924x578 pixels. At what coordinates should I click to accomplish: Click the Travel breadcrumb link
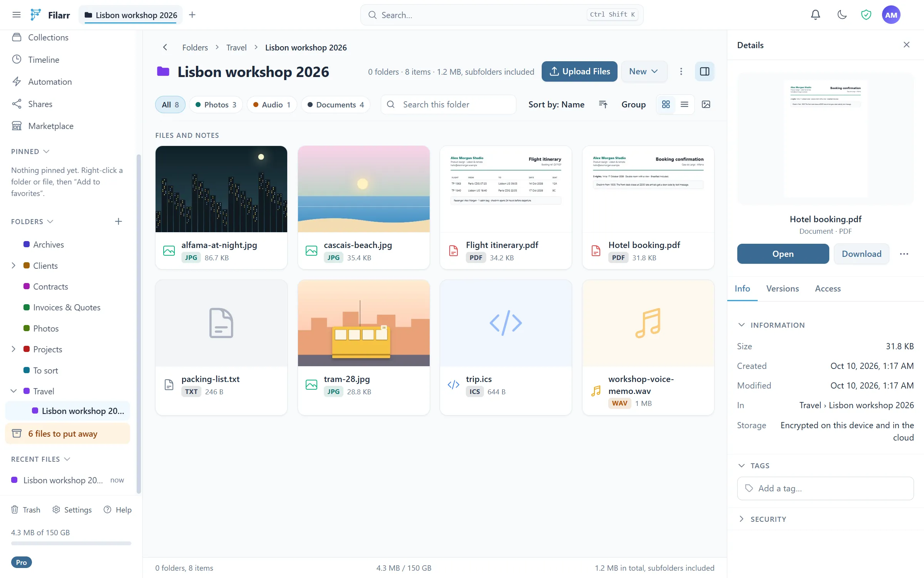236,47
